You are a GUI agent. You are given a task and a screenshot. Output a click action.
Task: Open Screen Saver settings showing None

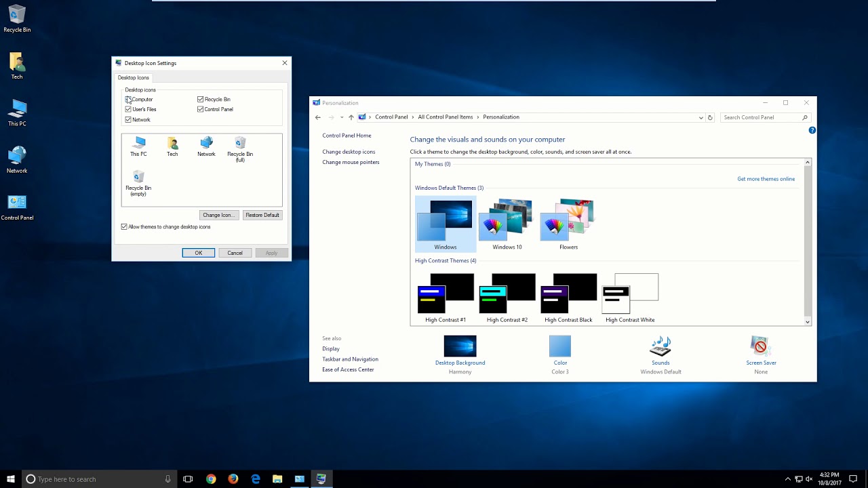(x=760, y=347)
